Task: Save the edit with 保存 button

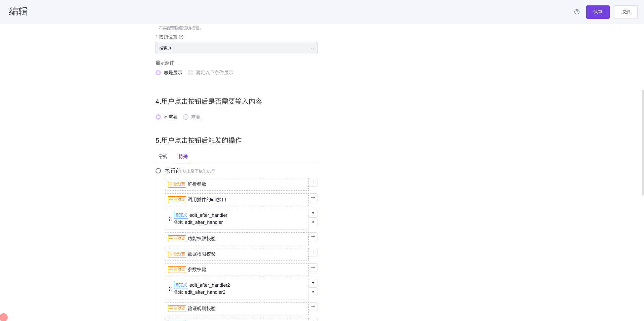Action: click(x=598, y=12)
